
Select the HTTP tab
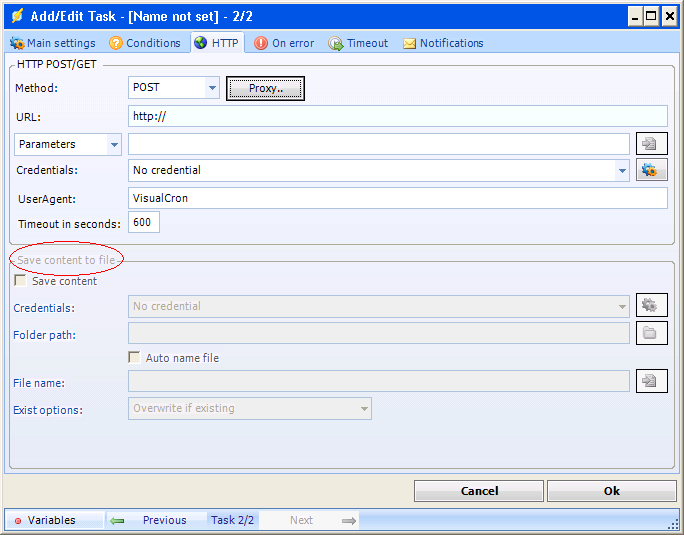(x=217, y=43)
